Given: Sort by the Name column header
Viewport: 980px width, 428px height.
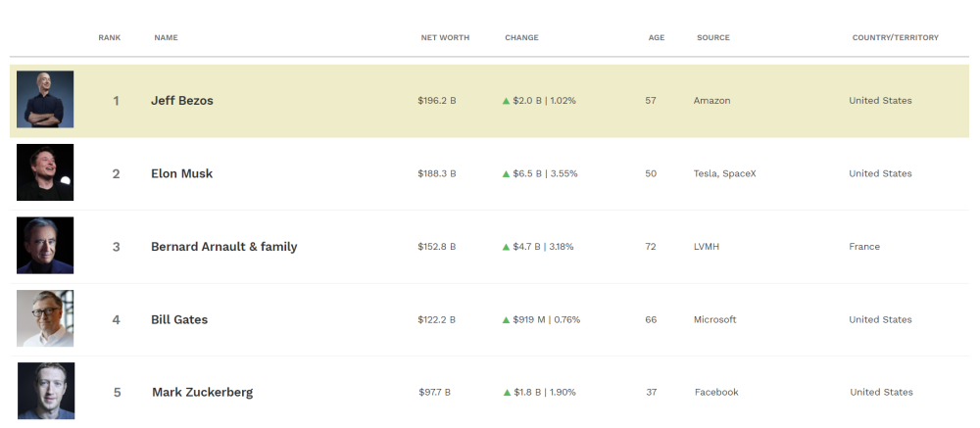Looking at the screenshot, I should [166, 38].
